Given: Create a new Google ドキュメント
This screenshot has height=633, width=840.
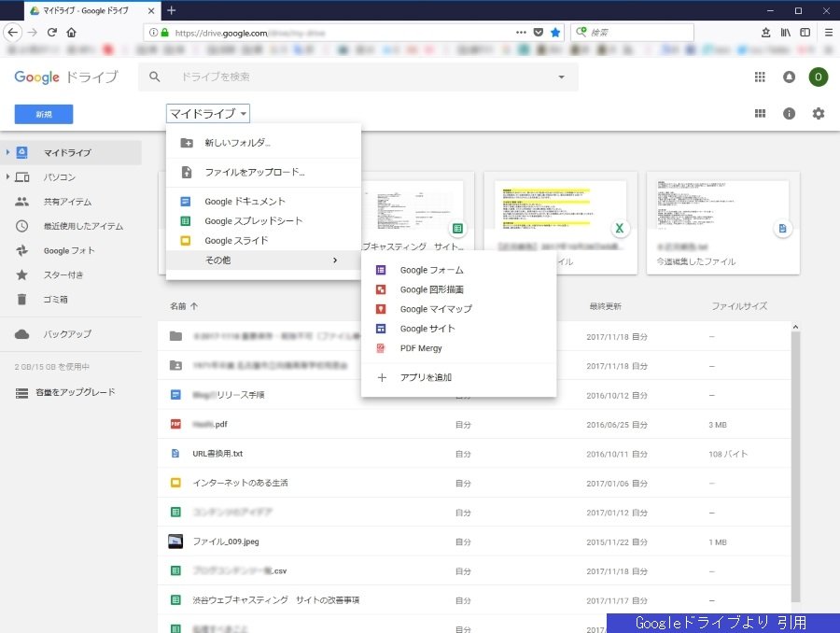Looking at the screenshot, I should coord(263,202).
